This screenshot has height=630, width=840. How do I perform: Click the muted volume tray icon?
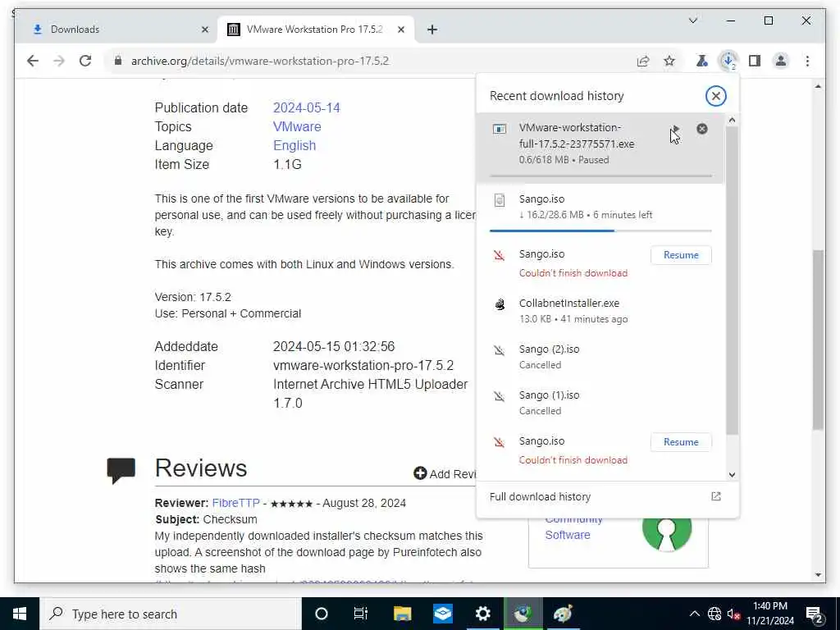(x=734, y=614)
